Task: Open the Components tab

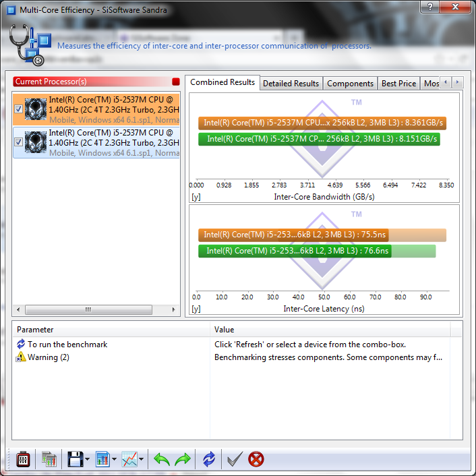Action: pyautogui.click(x=350, y=84)
